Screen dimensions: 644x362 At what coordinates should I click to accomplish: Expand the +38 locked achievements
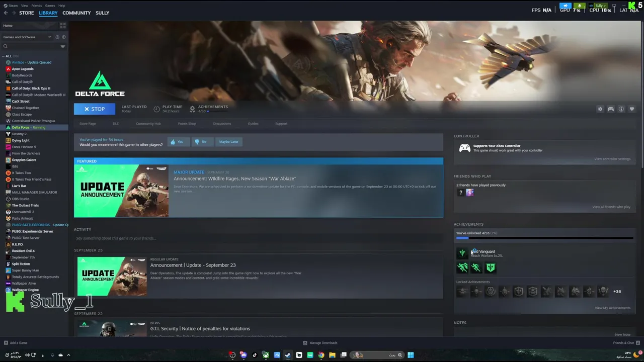617,291
